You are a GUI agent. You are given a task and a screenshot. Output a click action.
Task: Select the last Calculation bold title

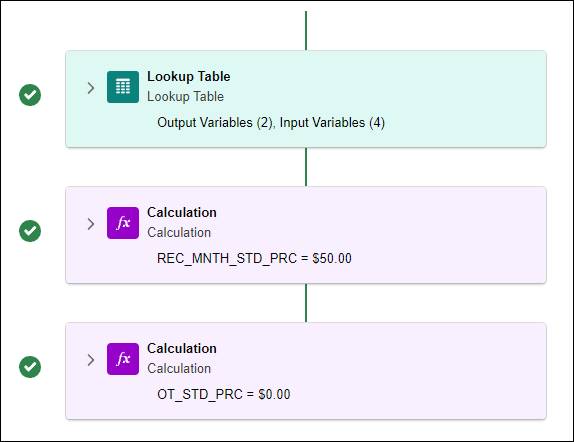(x=182, y=348)
